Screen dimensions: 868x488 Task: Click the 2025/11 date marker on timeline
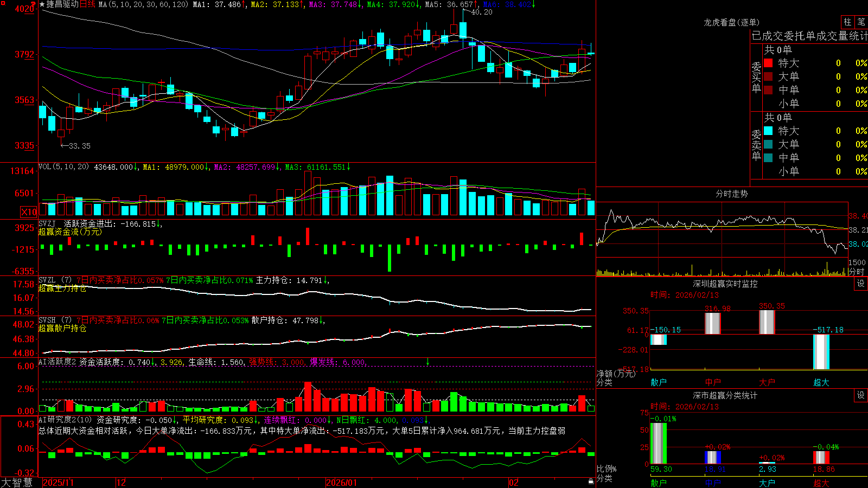tap(58, 483)
